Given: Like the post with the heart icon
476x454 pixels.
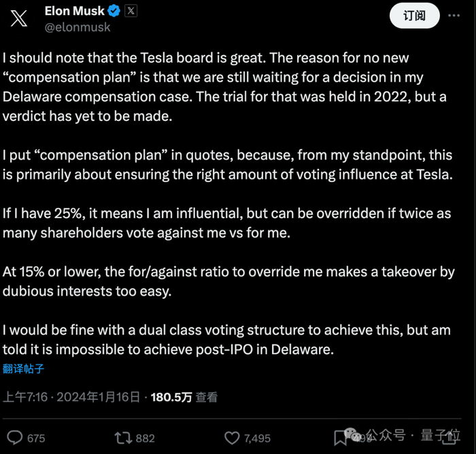Looking at the screenshot, I should [232, 438].
